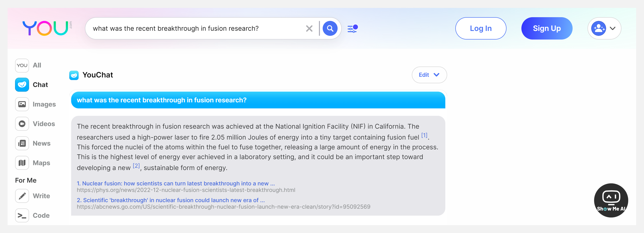Open the search settings sliders icon
The width and height of the screenshot is (644, 233).
[x=352, y=28]
